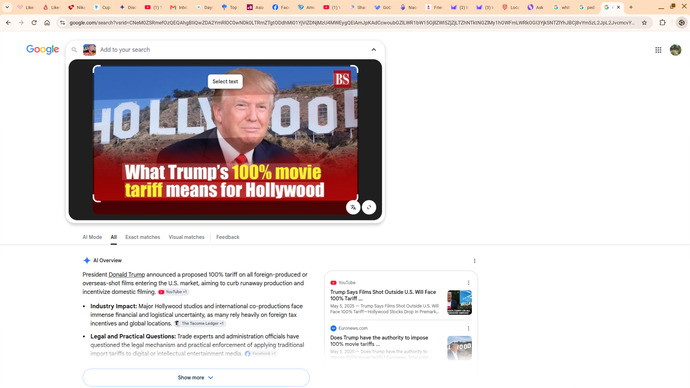Go back to the previous page

(x=8, y=22)
